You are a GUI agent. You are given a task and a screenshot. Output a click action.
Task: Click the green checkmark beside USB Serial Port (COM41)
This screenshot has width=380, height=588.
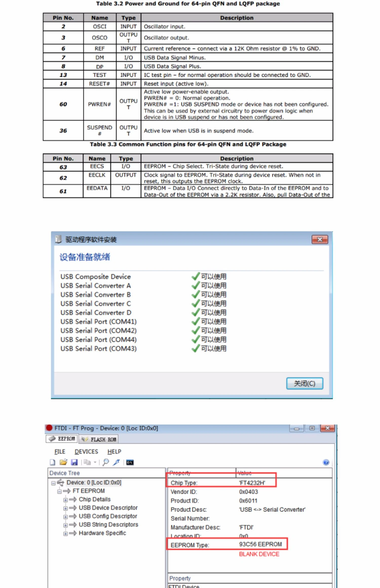(196, 322)
